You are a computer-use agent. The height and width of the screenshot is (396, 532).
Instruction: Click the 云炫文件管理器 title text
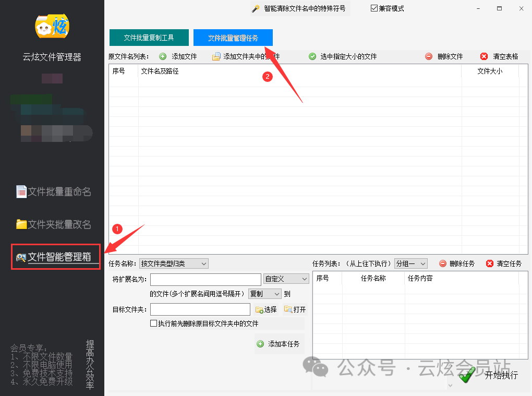point(52,57)
